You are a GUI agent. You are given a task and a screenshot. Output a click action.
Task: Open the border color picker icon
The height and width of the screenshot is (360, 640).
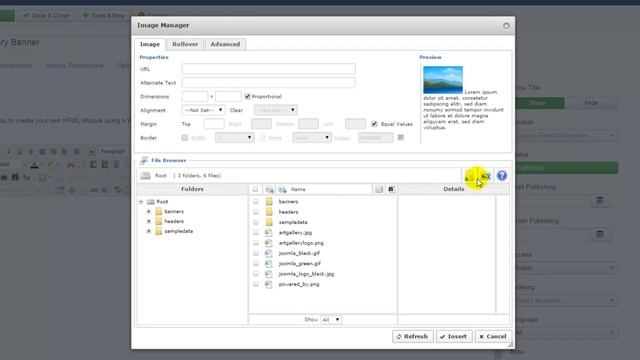(401, 138)
